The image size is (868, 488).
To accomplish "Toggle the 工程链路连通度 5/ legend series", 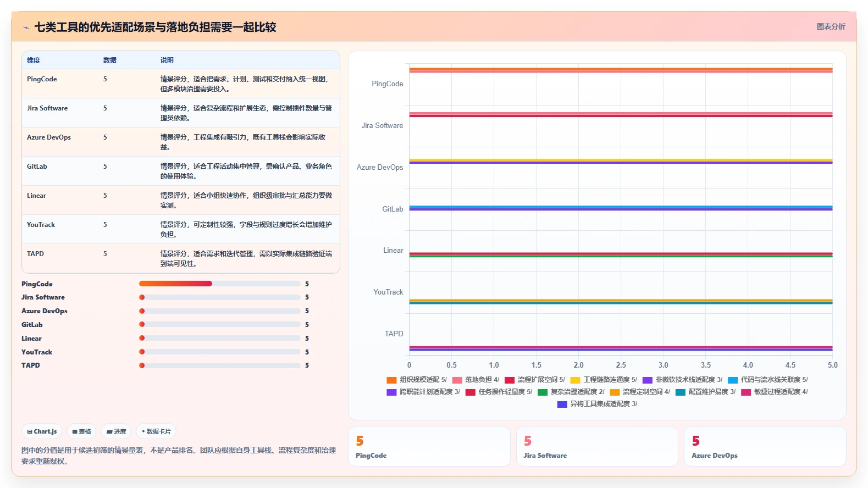I will [x=604, y=380].
